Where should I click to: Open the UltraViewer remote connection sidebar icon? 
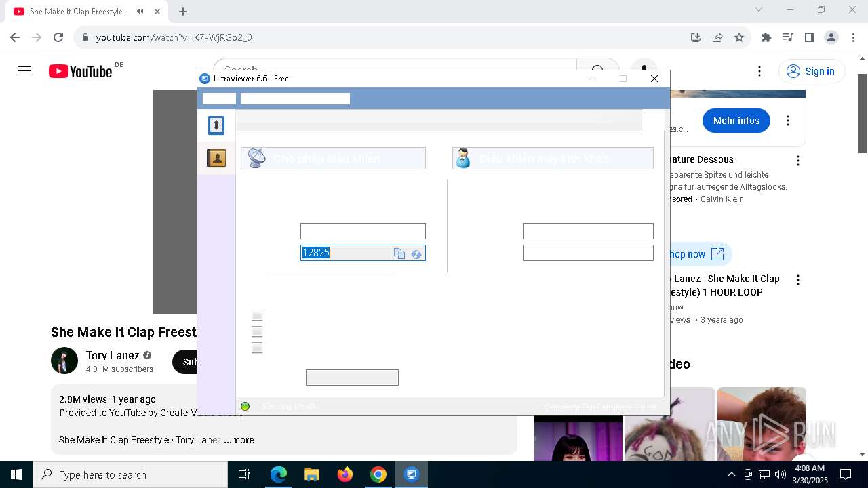pyautogui.click(x=216, y=125)
